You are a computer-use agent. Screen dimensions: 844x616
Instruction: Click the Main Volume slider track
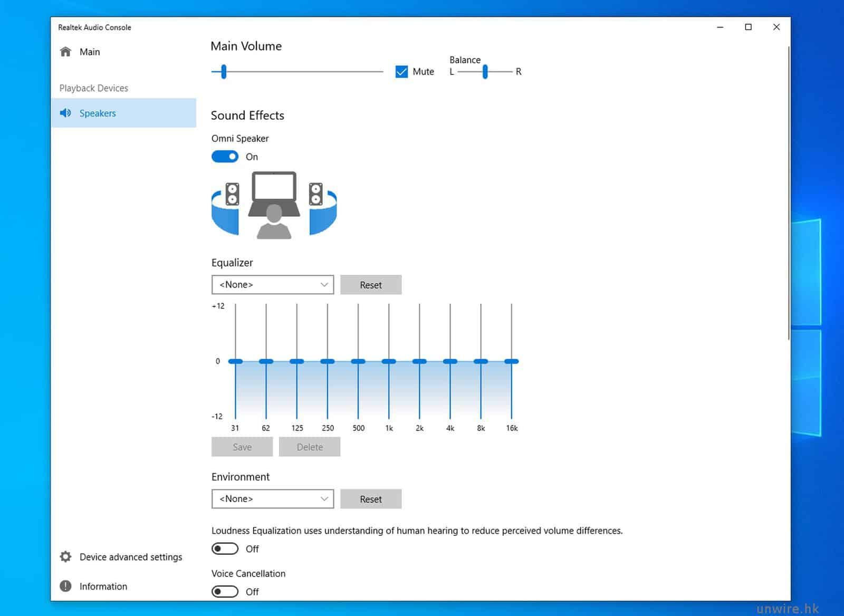point(303,72)
